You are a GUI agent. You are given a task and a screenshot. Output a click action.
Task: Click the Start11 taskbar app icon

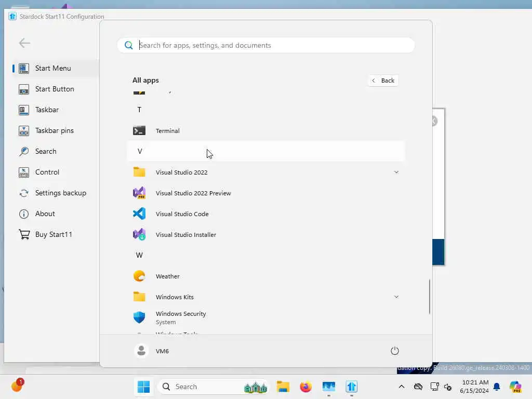coord(352,387)
